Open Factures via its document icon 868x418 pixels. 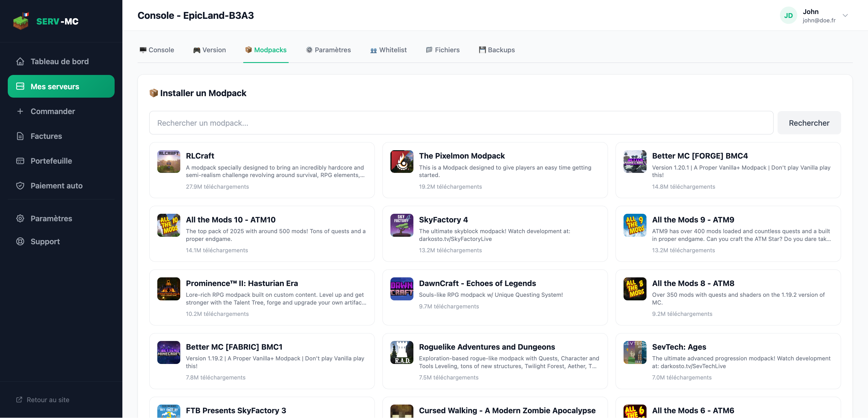click(x=20, y=136)
